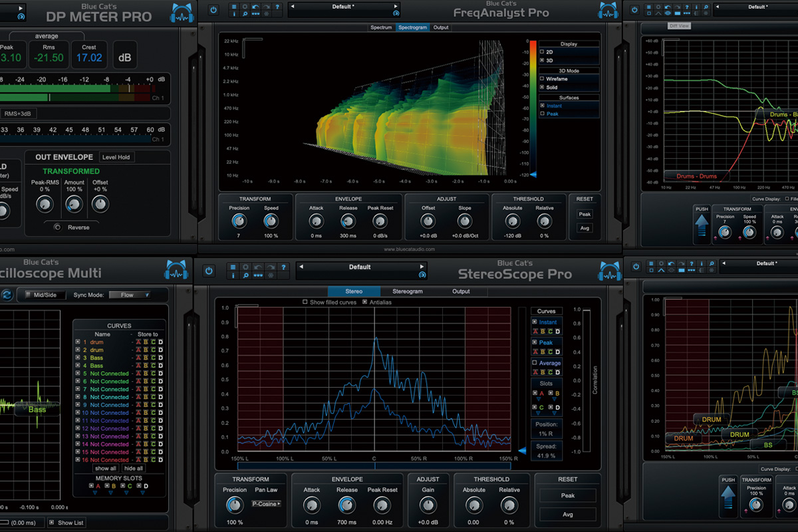The height and width of the screenshot is (532, 798).
Task: Click FreqAnalyst Pro zoom magnifier icon
Action: pos(245,14)
